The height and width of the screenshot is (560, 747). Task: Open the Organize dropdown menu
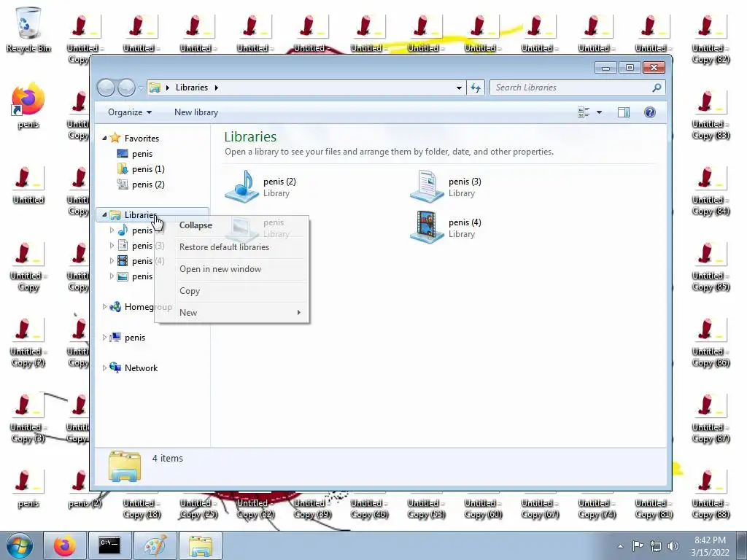click(130, 112)
